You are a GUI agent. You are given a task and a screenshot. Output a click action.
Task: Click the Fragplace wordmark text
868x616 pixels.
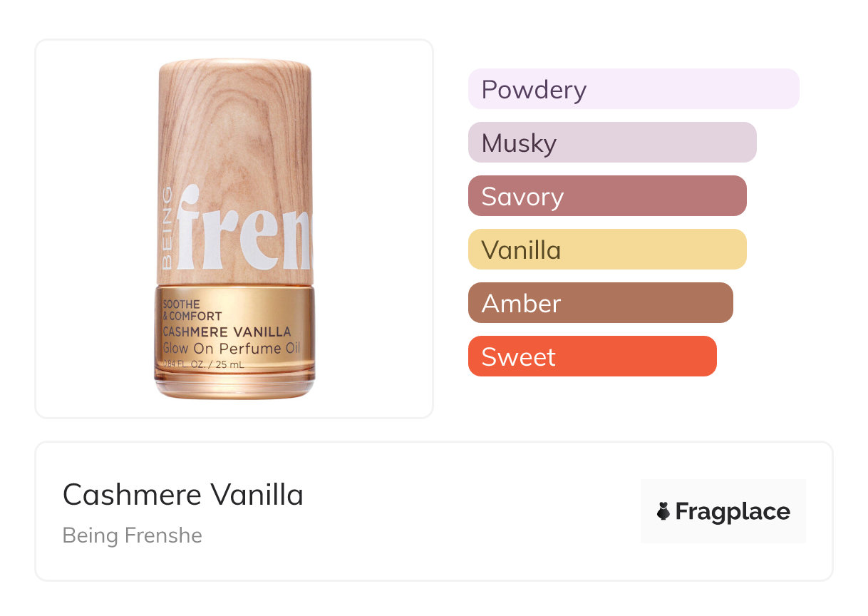click(733, 511)
